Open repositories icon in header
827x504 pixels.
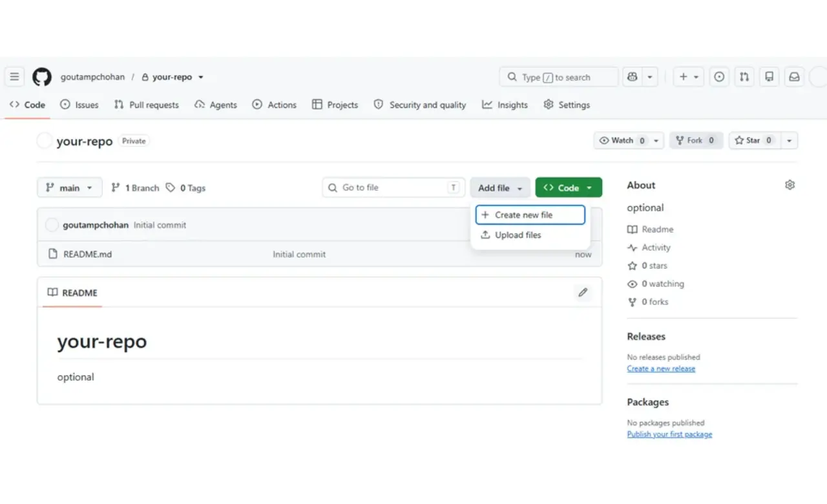769,77
